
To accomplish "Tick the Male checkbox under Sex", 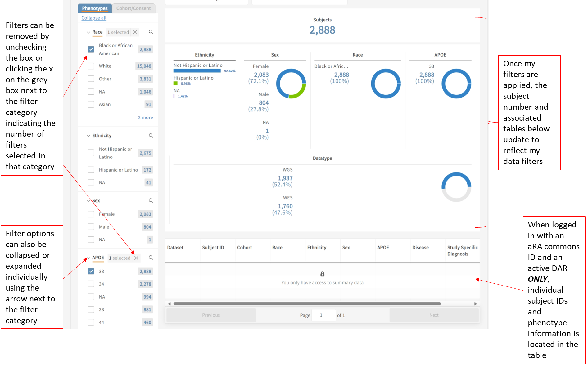I will point(91,227).
